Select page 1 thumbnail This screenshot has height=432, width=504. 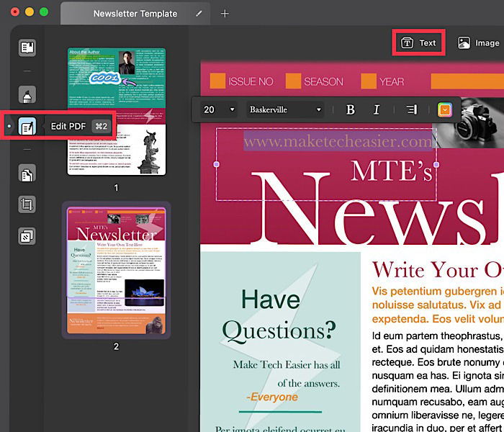[x=117, y=112]
